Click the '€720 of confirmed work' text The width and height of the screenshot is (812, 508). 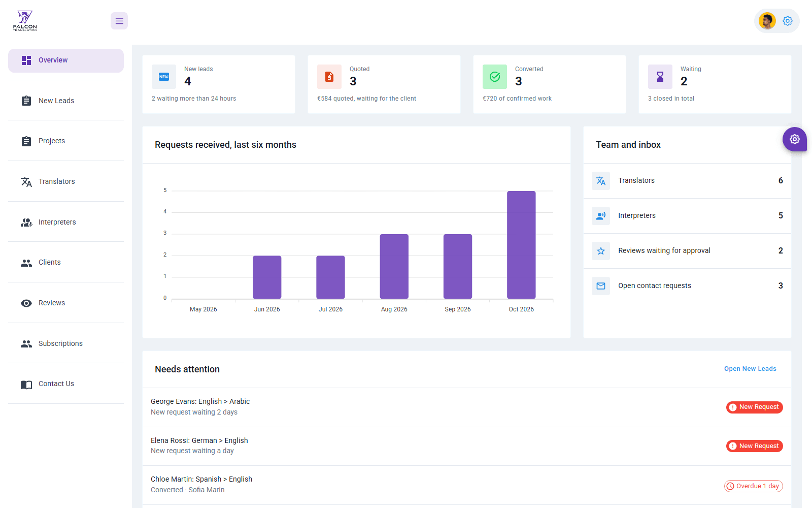(517, 99)
